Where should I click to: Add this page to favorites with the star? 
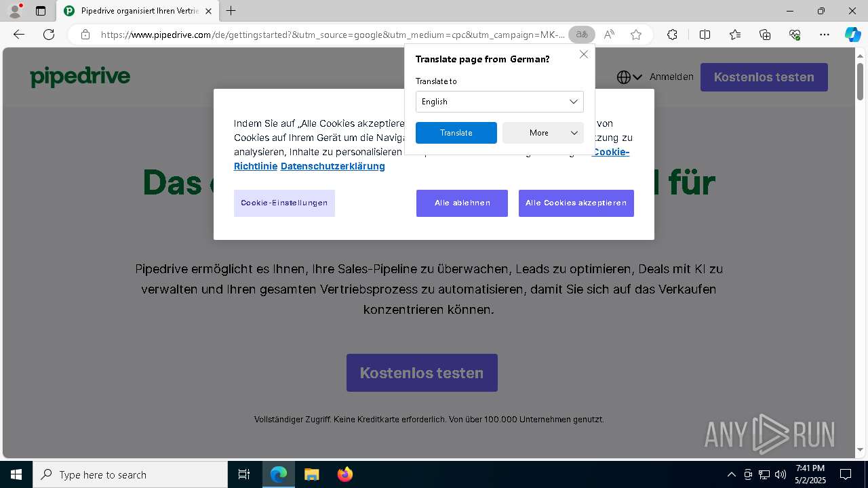tap(636, 35)
